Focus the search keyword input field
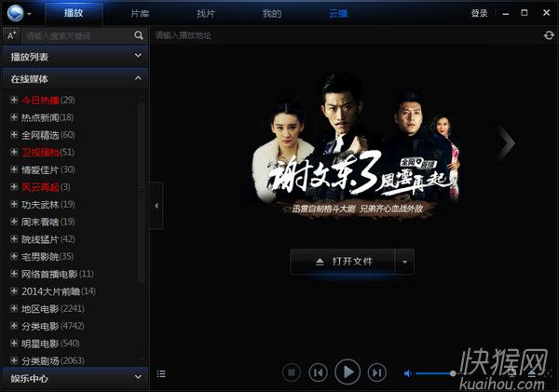559x392 pixels. [77, 35]
